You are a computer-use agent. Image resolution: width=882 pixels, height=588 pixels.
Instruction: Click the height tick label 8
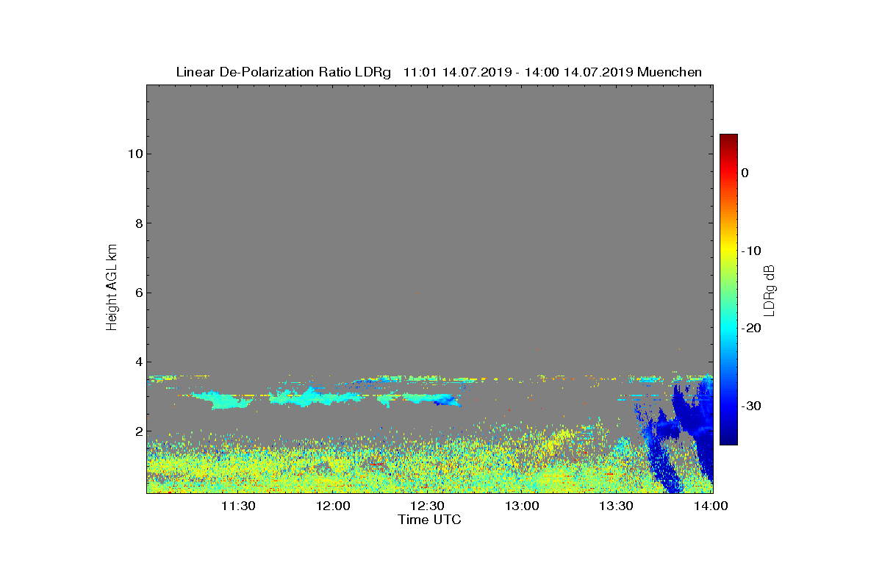coord(137,223)
